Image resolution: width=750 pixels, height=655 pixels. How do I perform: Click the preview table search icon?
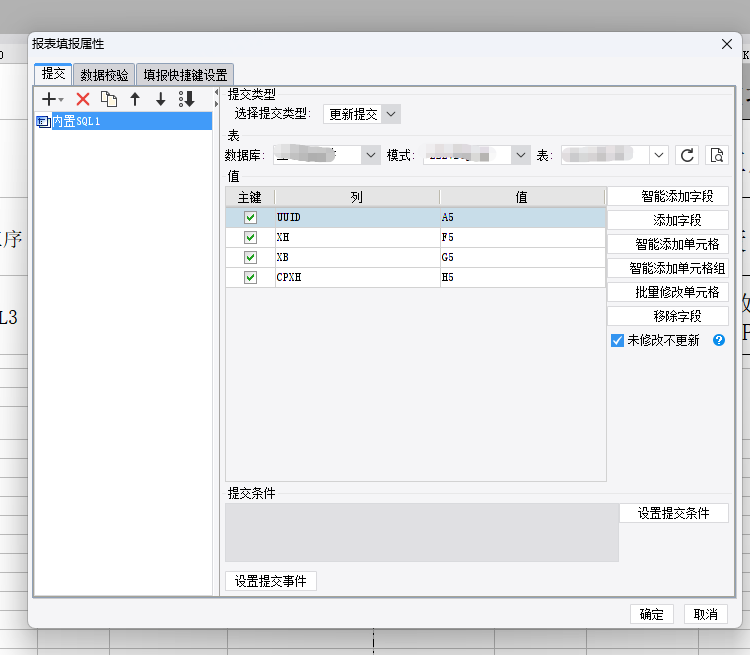tap(716, 155)
